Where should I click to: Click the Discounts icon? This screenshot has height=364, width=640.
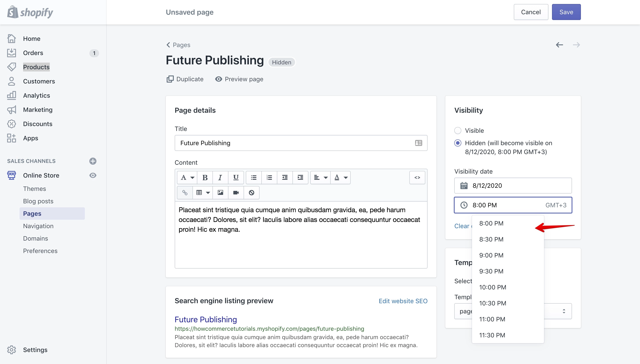pyautogui.click(x=12, y=124)
